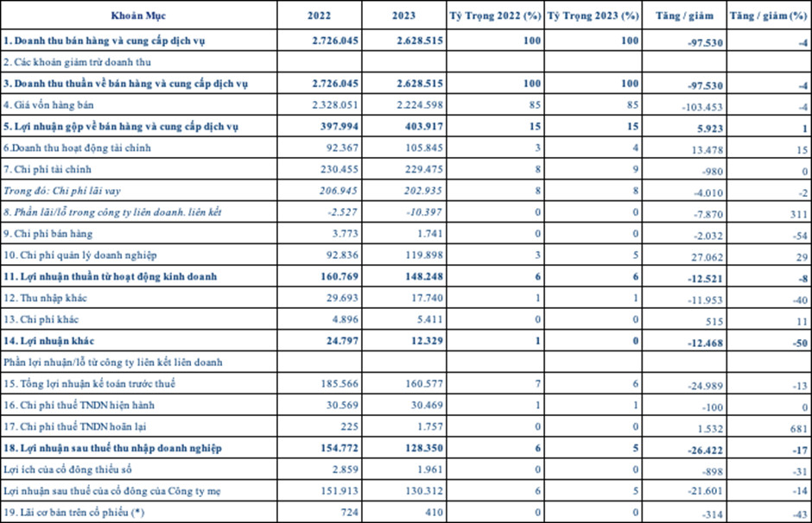
Task: Select the "12. Thu nhập khác" row label
Action: pos(43,298)
